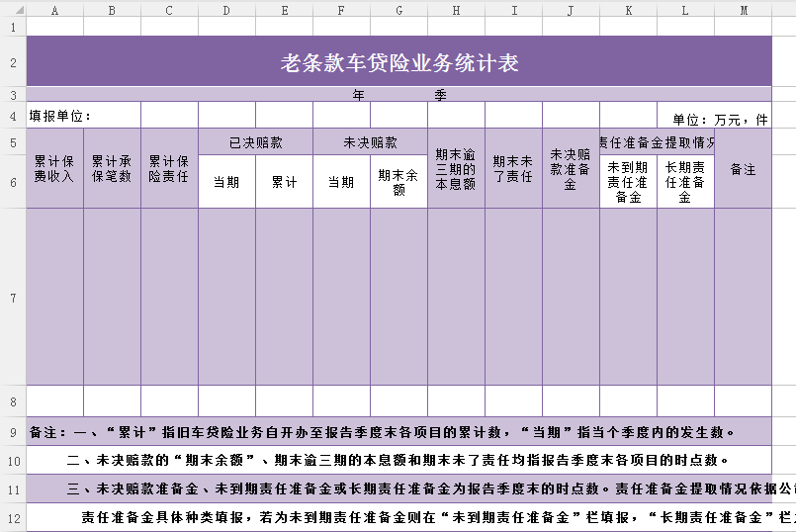The image size is (796, 532).
Task: Click the 单位：万元，件 cell
Action: pyautogui.click(x=720, y=119)
